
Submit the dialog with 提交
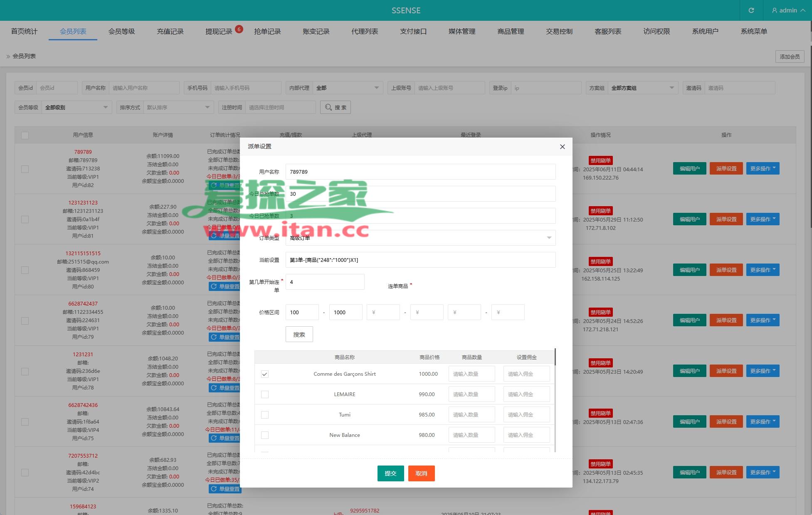(390, 473)
